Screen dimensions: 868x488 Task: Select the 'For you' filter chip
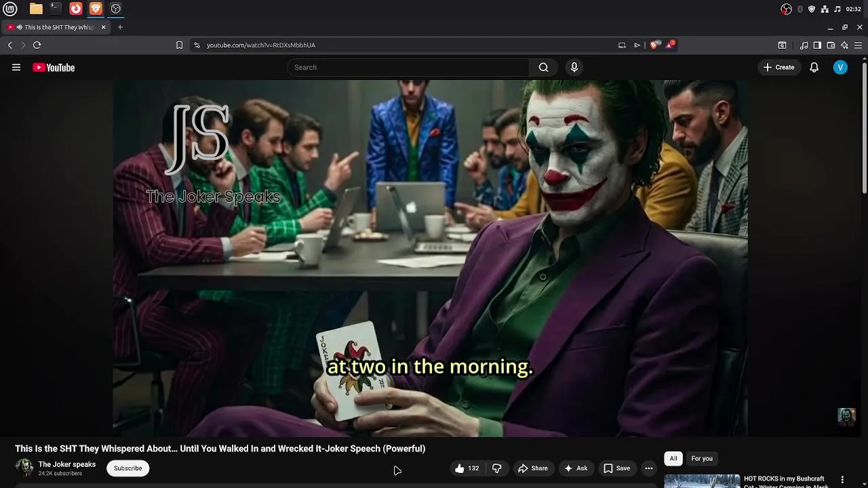(702, 459)
